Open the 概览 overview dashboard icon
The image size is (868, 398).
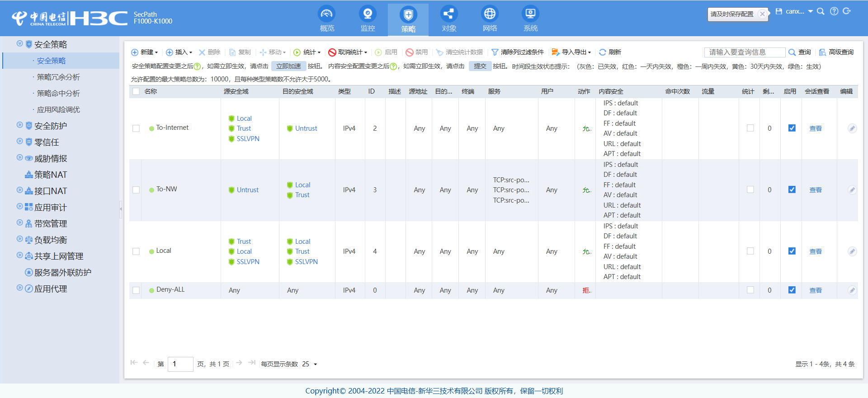[326, 14]
